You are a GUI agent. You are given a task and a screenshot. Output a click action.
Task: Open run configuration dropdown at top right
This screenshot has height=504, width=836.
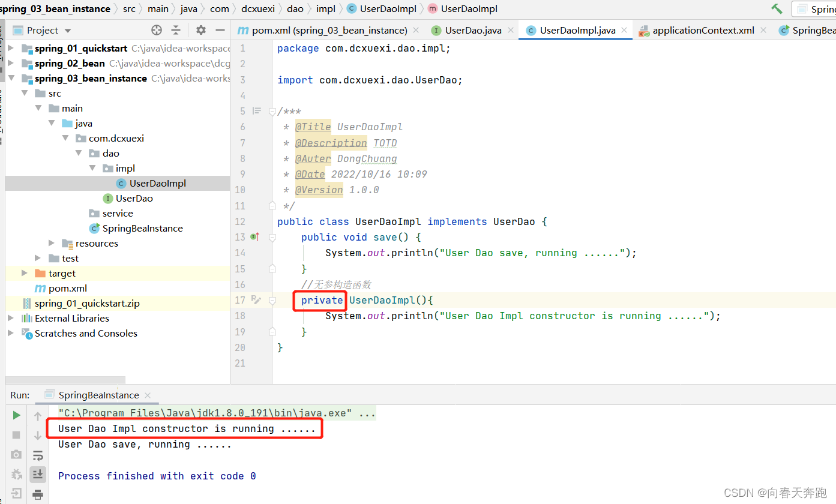814,9
